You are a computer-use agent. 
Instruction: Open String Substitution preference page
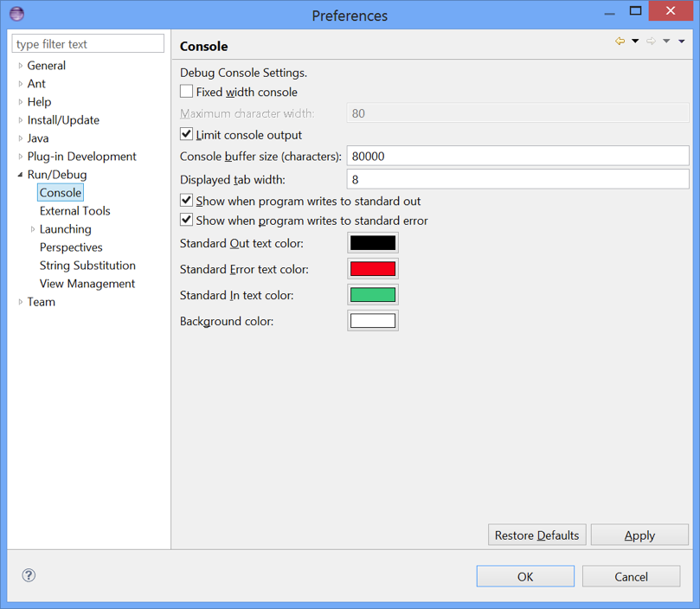pos(87,266)
